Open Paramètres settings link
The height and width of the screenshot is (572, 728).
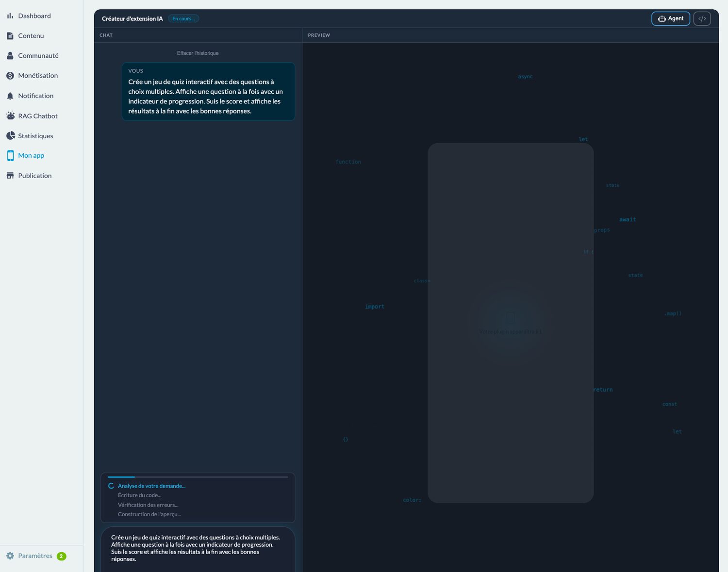pyautogui.click(x=35, y=556)
